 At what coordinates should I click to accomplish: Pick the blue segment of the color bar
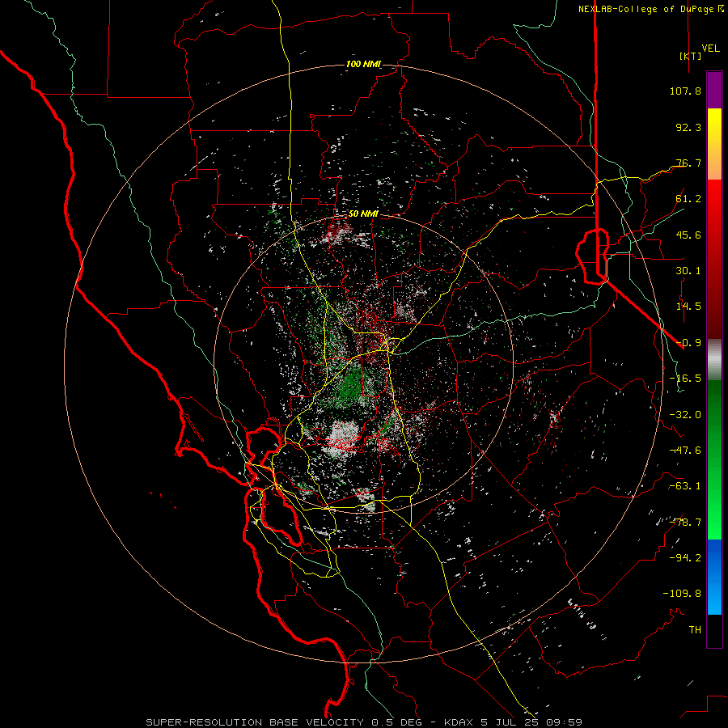coord(714,577)
